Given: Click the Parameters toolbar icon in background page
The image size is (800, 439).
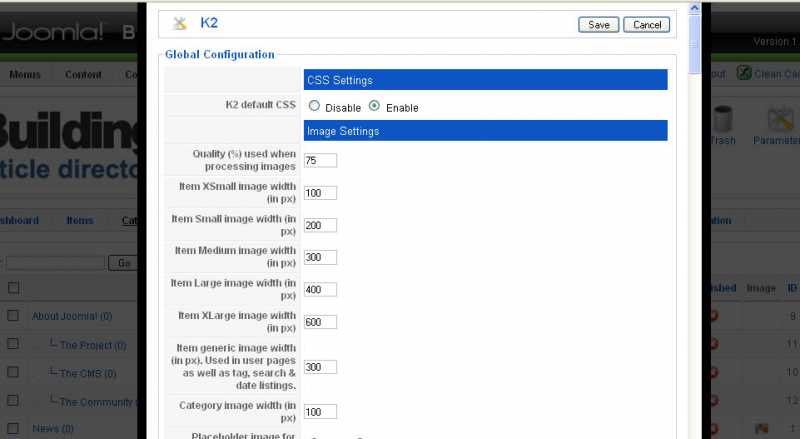Looking at the screenshot, I should click(x=777, y=125).
